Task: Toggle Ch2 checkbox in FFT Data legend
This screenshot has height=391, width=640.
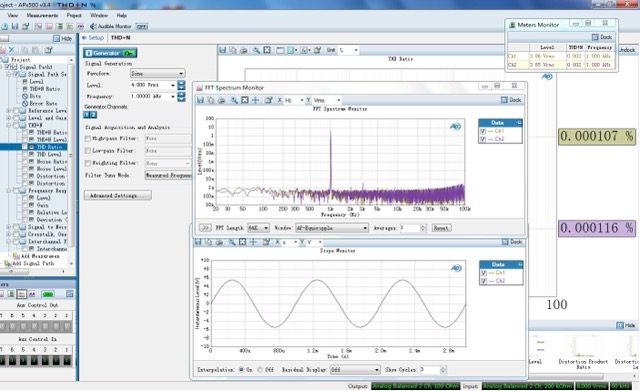Action: 483,139
